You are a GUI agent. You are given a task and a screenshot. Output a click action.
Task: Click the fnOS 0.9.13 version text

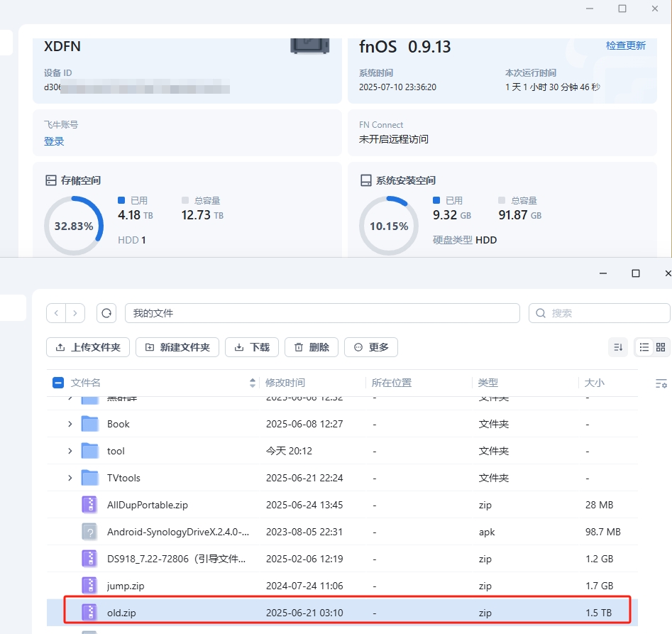tap(405, 46)
